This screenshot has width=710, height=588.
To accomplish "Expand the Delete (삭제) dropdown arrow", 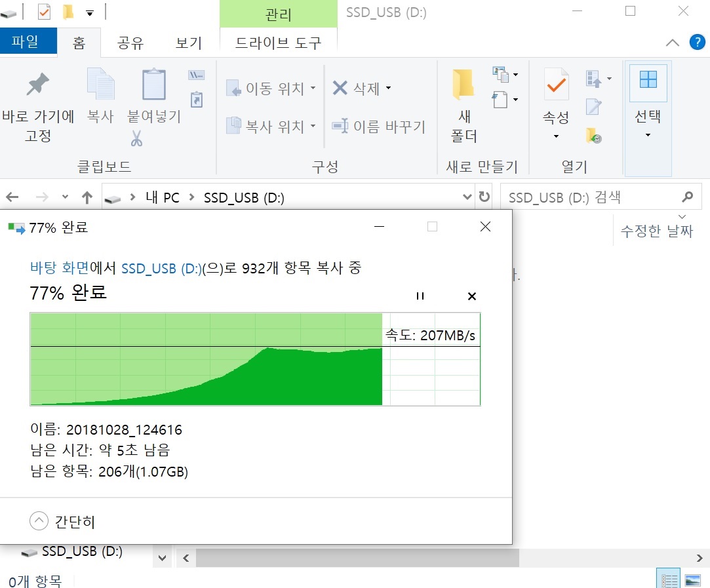I will pyautogui.click(x=388, y=88).
